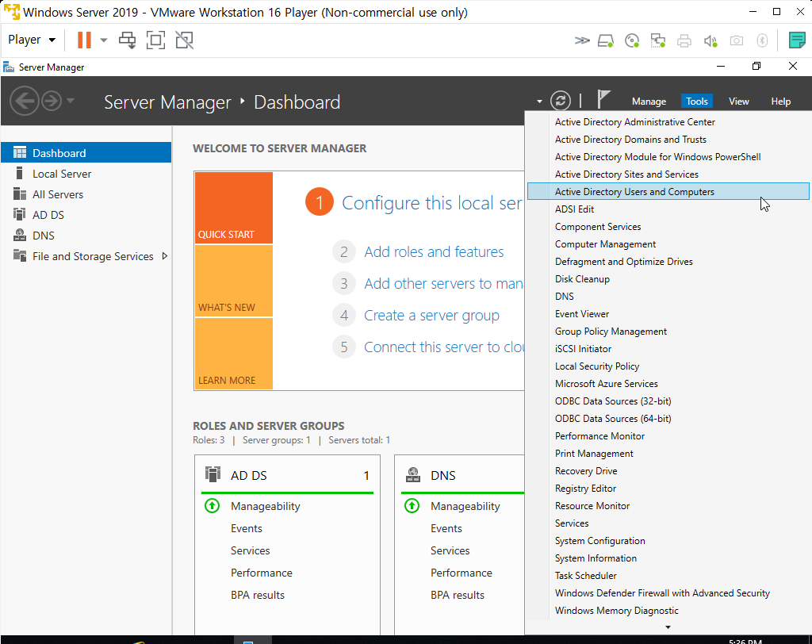Image resolution: width=812 pixels, height=644 pixels.
Task: Open Event Viewer from Tools menu
Action: pyautogui.click(x=668, y=314)
